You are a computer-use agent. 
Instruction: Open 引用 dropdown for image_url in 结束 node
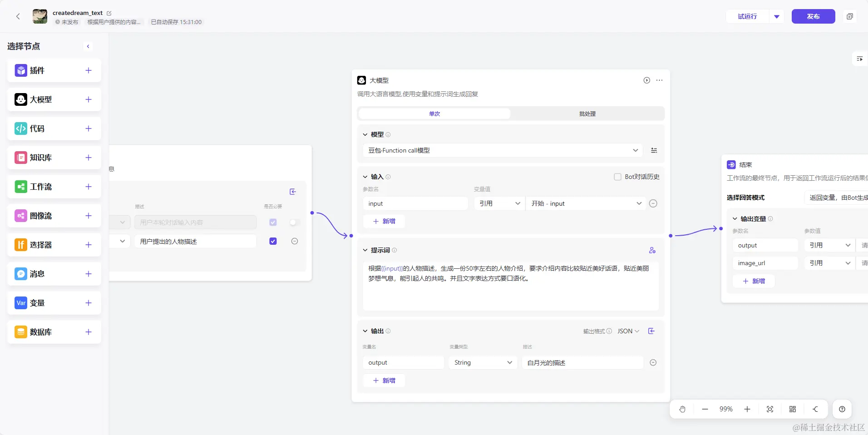(829, 263)
